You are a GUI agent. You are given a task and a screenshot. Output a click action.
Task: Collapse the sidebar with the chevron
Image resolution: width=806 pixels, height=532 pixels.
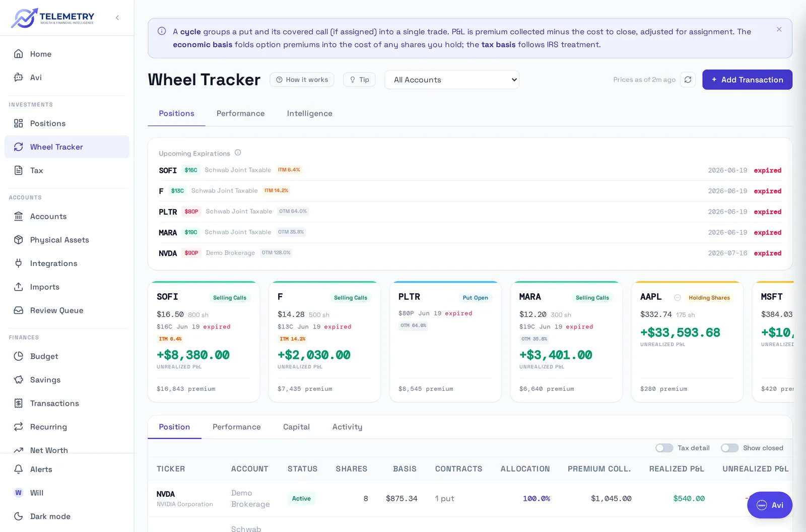point(117,18)
